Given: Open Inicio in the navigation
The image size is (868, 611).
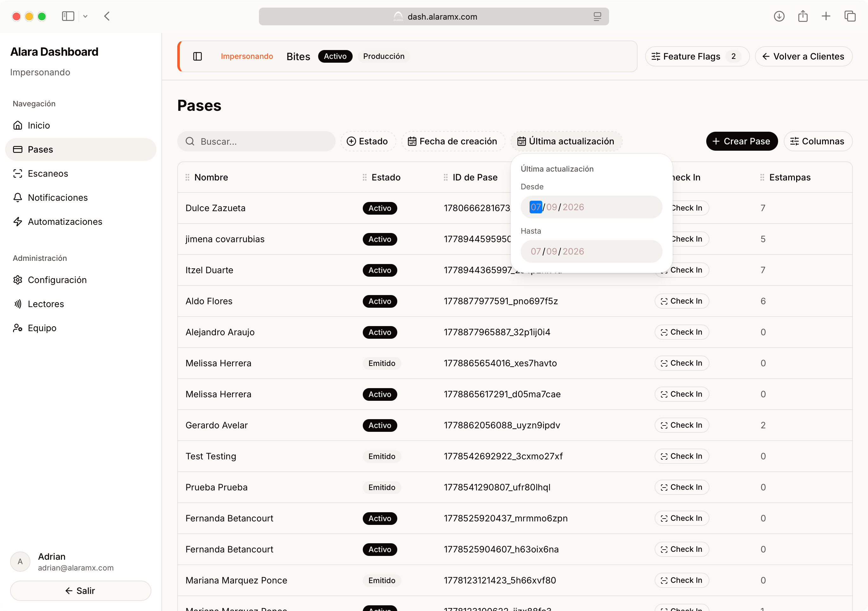Looking at the screenshot, I should point(80,125).
